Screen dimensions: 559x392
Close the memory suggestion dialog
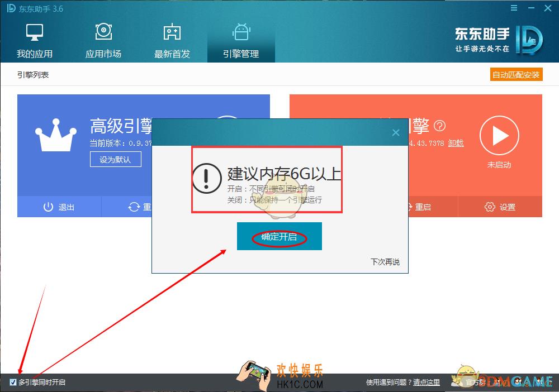(396, 133)
